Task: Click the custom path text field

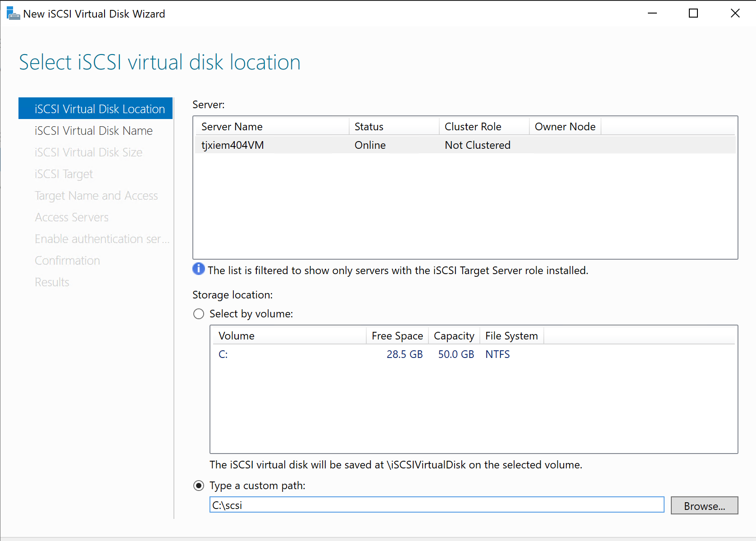Action: 436,505
